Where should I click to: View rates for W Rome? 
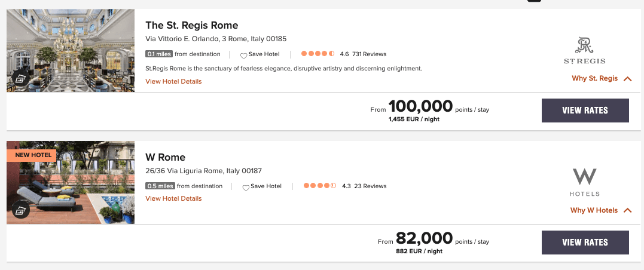pyautogui.click(x=585, y=243)
